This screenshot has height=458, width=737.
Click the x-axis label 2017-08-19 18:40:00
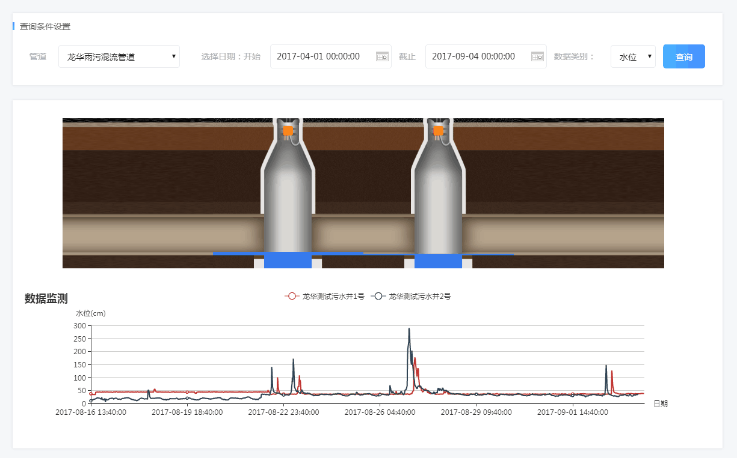coord(187,412)
